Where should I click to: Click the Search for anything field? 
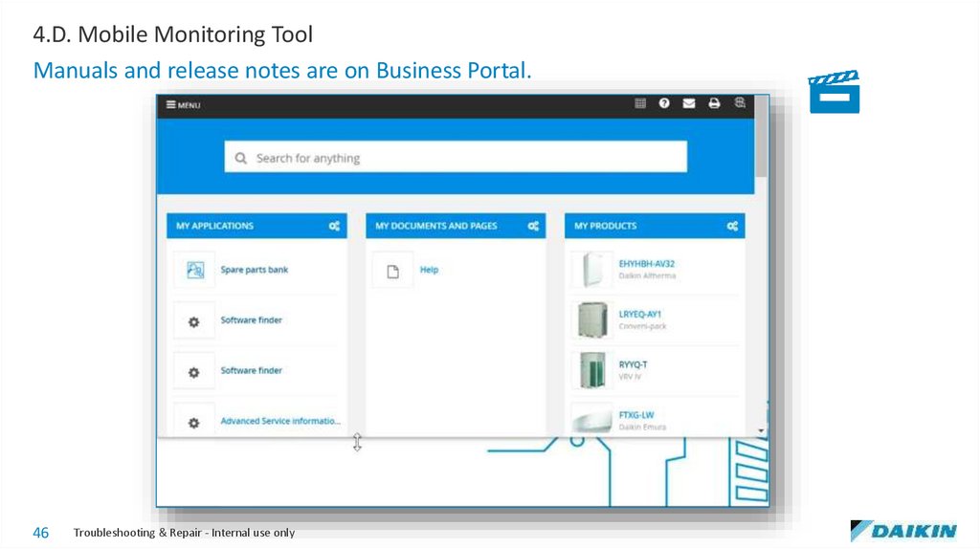[x=456, y=157]
